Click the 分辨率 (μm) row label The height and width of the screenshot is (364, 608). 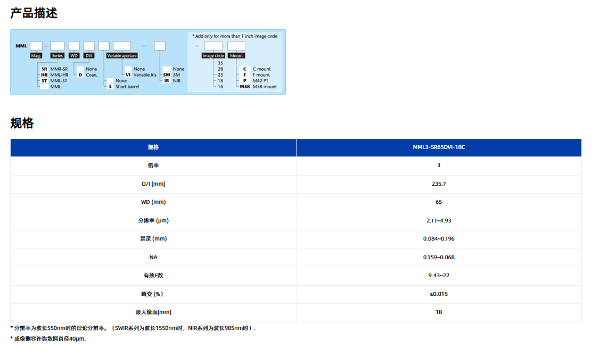[x=153, y=220]
